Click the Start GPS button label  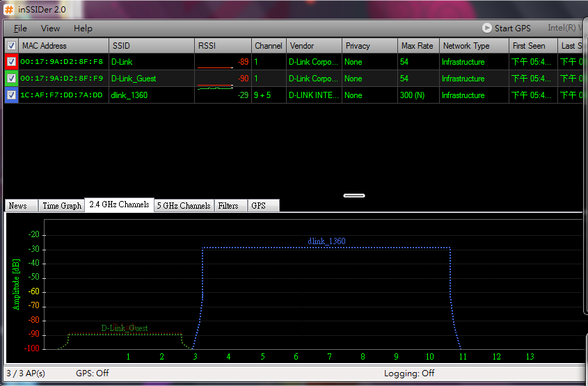pos(512,28)
